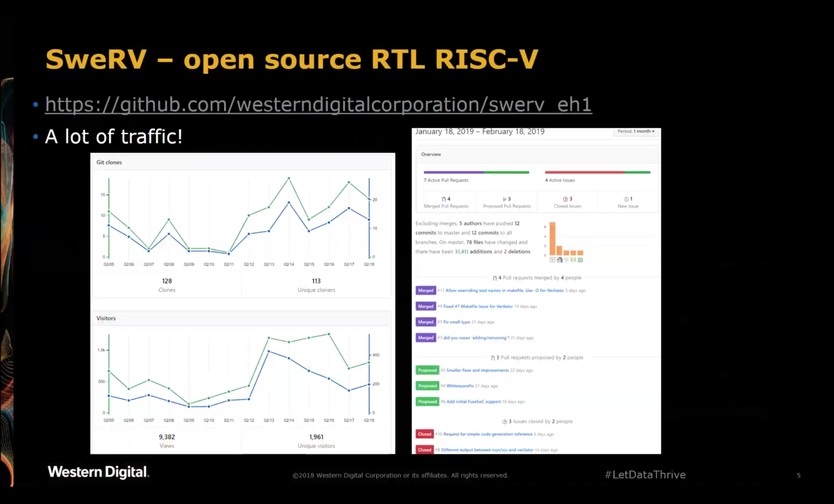Click Merged badge next to Fix small typo
The height and width of the screenshot is (504, 834).
[x=426, y=322]
